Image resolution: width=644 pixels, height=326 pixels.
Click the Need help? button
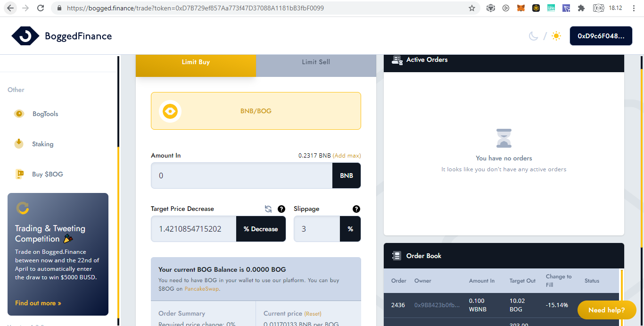pyautogui.click(x=607, y=310)
